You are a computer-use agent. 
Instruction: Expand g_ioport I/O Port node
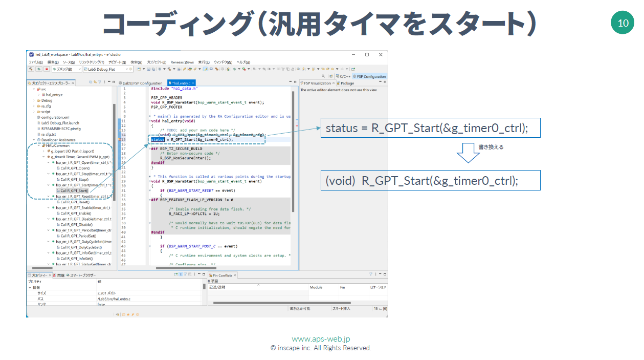click(44, 151)
